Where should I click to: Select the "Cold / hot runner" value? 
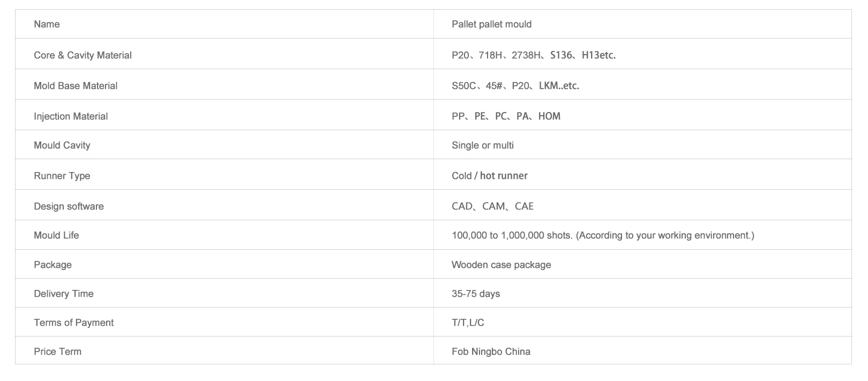click(x=489, y=176)
